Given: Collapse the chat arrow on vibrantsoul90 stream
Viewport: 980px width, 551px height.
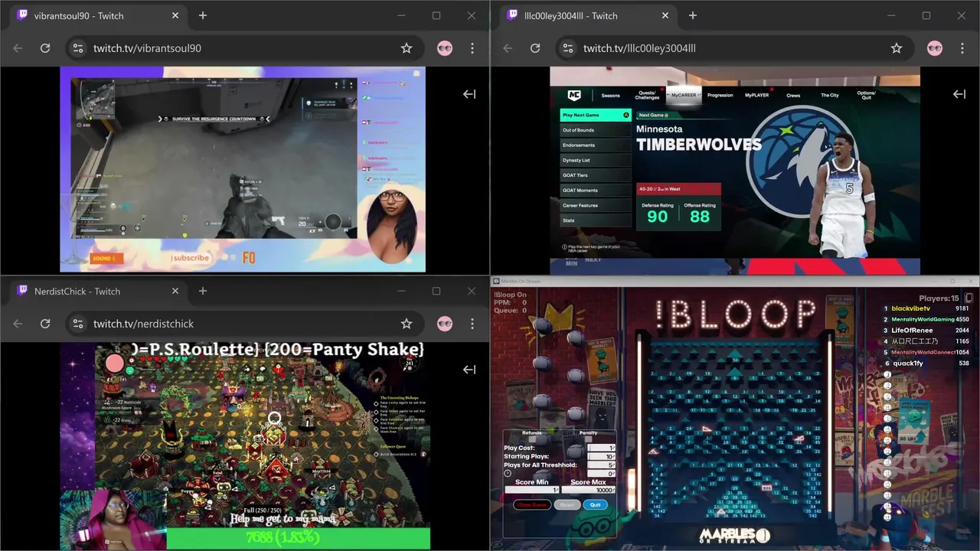Looking at the screenshot, I should point(469,94).
